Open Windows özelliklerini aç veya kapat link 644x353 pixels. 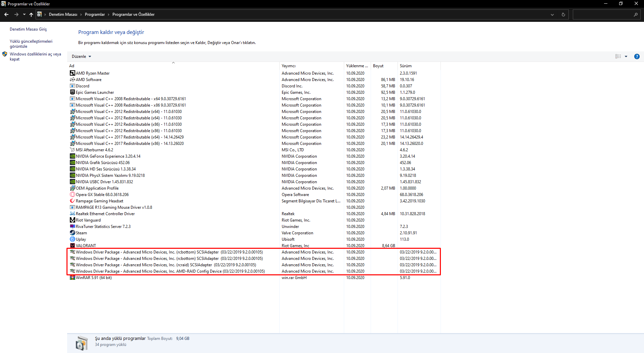(35, 56)
